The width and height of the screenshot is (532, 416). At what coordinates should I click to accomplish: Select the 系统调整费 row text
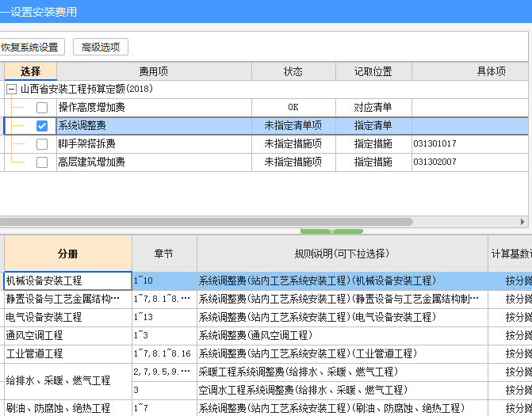point(82,126)
